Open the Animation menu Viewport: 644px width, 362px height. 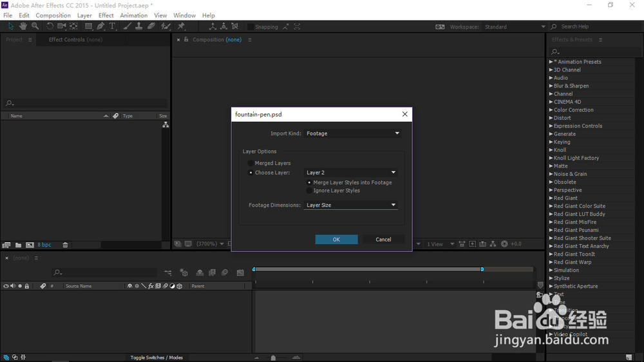[x=133, y=15]
